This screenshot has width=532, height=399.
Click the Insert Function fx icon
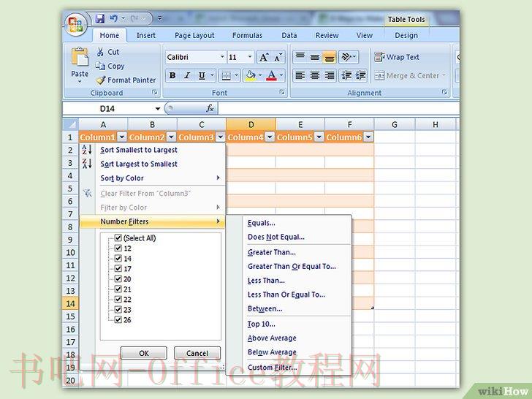tap(210, 108)
